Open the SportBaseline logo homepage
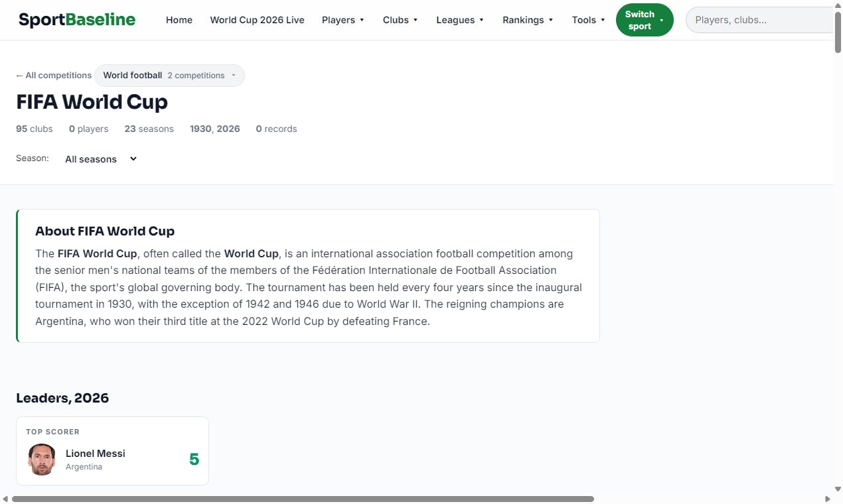Viewport: 843px width, 504px height. point(77,20)
